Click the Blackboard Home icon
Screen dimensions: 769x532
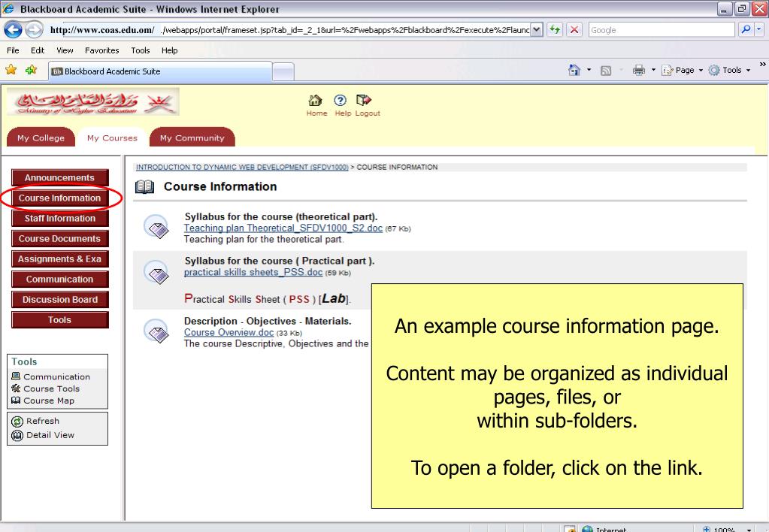coord(315,101)
